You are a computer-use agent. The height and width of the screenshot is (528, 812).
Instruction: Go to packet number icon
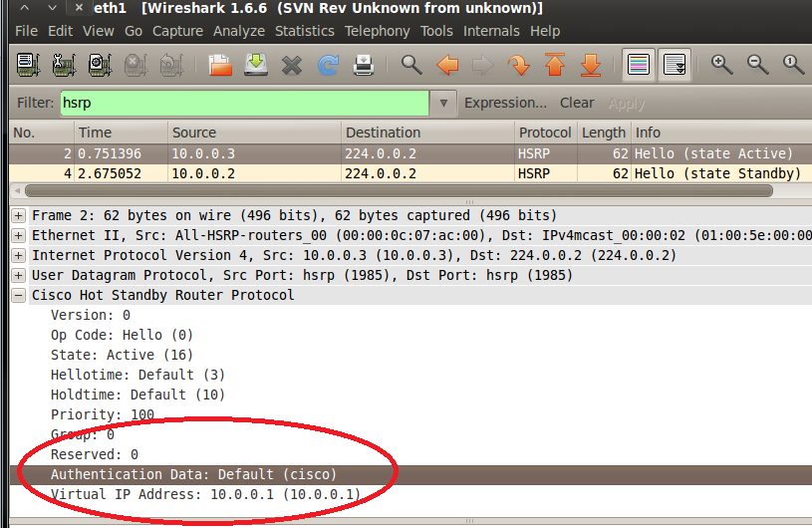[519, 65]
